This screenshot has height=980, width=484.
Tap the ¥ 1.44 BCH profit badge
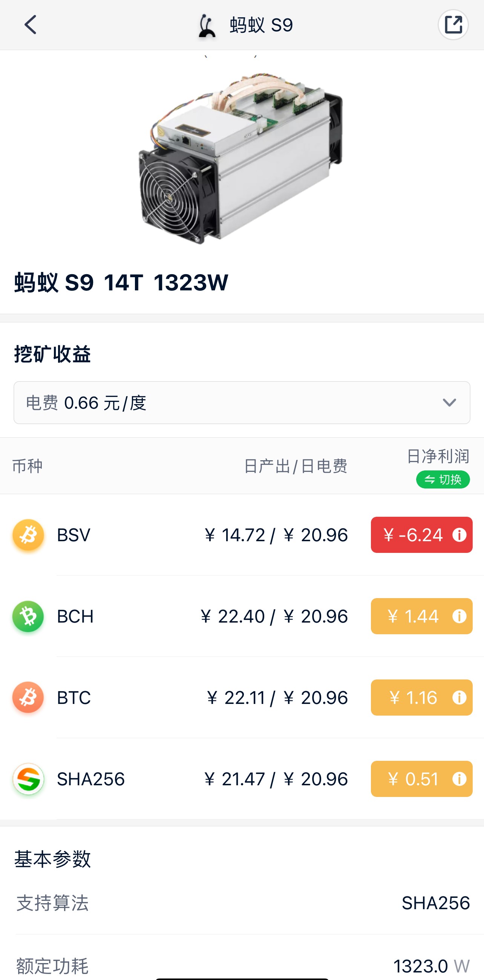(421, 616)
